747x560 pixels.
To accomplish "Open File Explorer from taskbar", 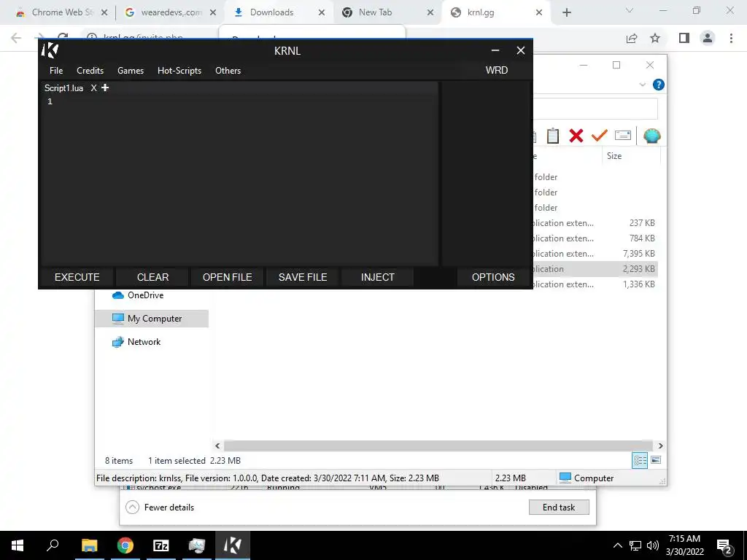I will (x=89, y=545).
